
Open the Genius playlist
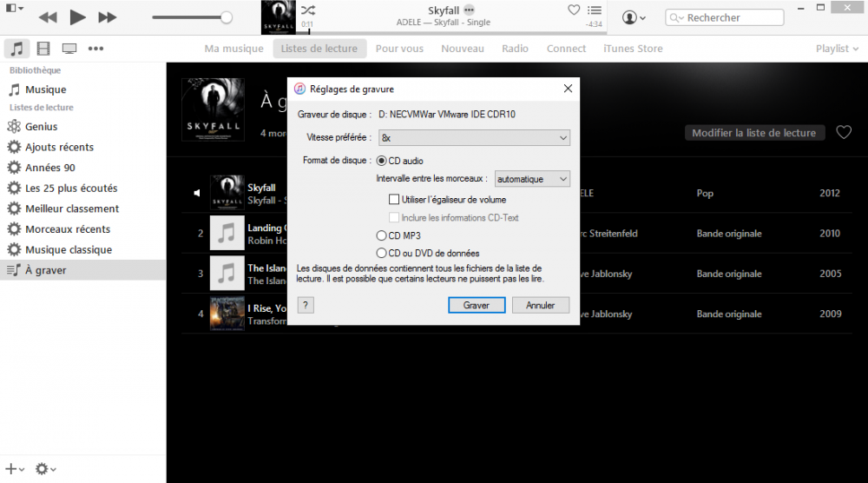pos(83,127)
